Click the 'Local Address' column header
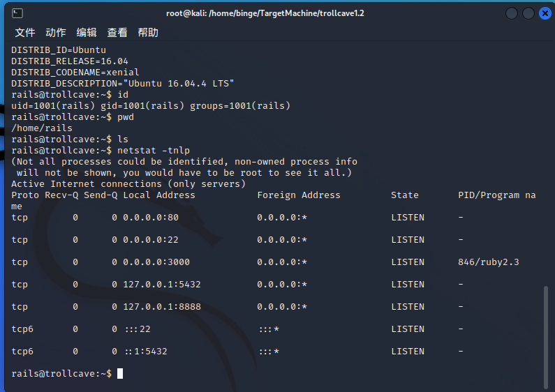Viewport: 555px width, 392px height. (159, 195)
